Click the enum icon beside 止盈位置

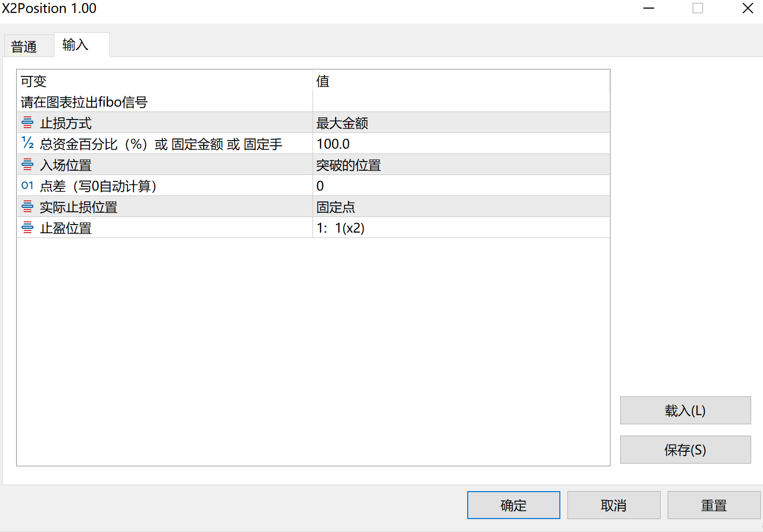(27, 228)
